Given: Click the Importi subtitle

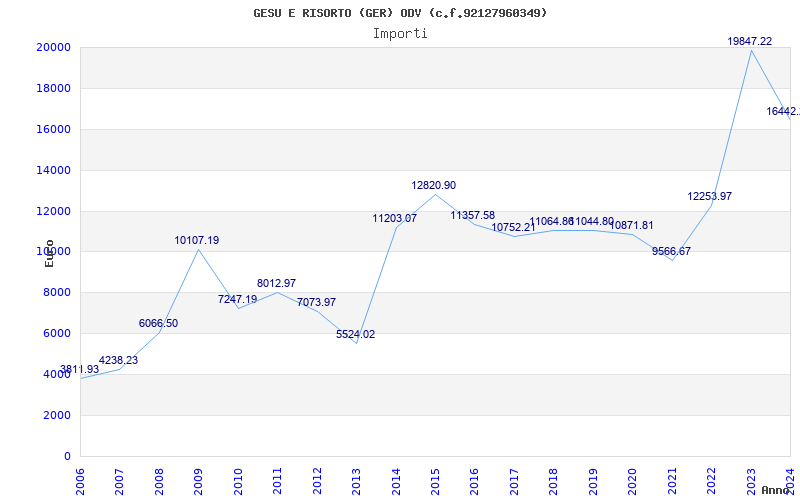Looking at the screenshot, I should point(400,34).
